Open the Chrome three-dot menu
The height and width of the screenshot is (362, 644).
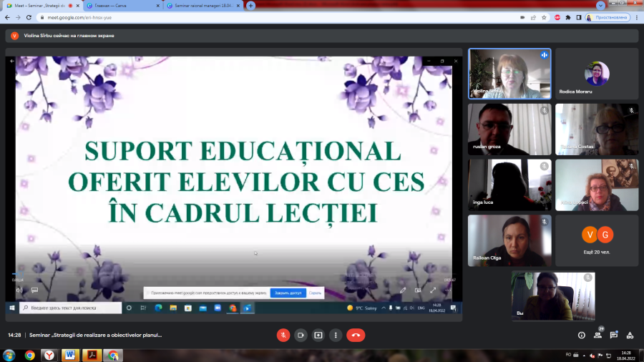pos(637,18)
